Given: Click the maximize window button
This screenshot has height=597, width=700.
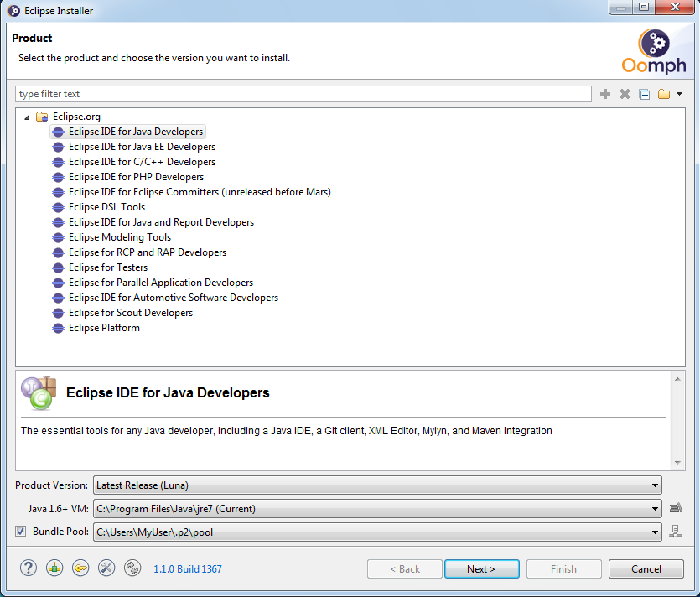Looking at the screenshot, I should point(643,8).
